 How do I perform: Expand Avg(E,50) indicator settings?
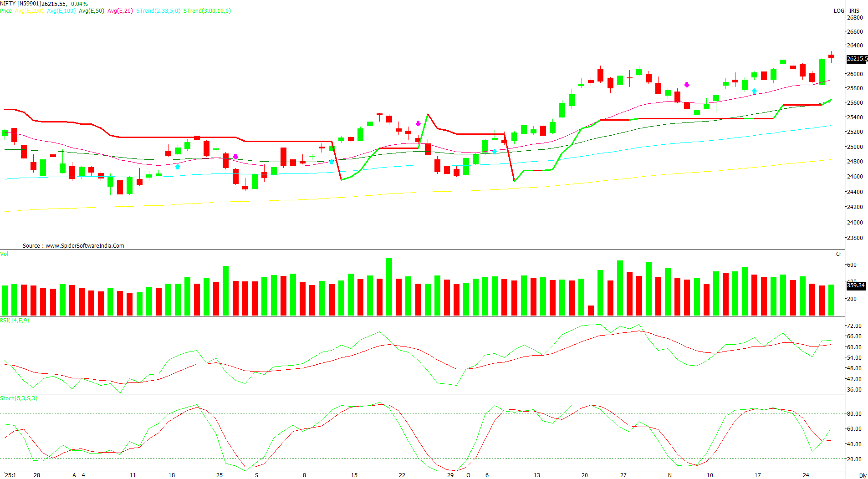(x=91, y=11)
